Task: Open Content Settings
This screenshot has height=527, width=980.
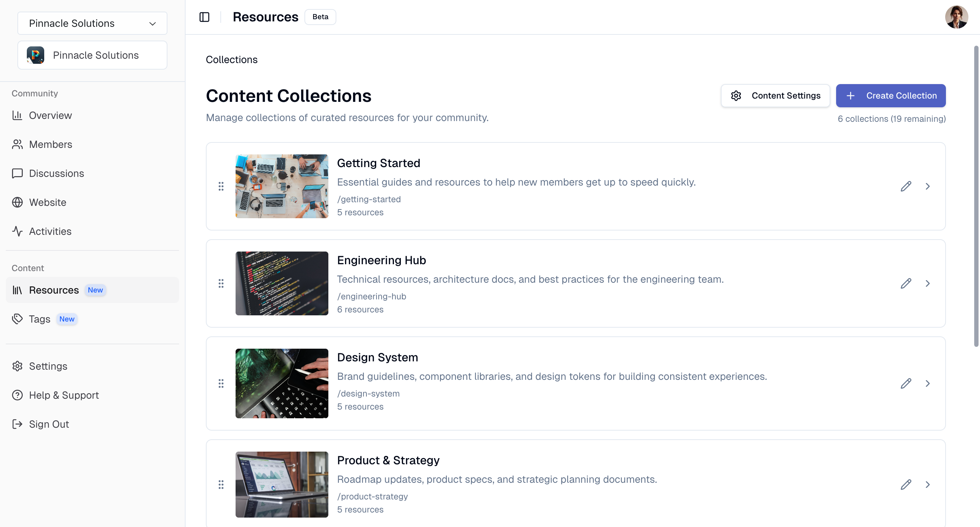Action: (x=775, y=96)
